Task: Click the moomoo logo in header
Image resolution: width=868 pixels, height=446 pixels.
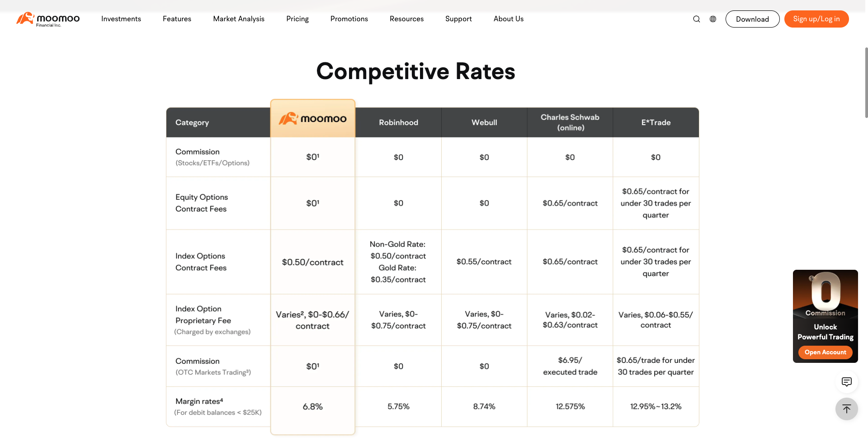Action: [x=48, y=19]
